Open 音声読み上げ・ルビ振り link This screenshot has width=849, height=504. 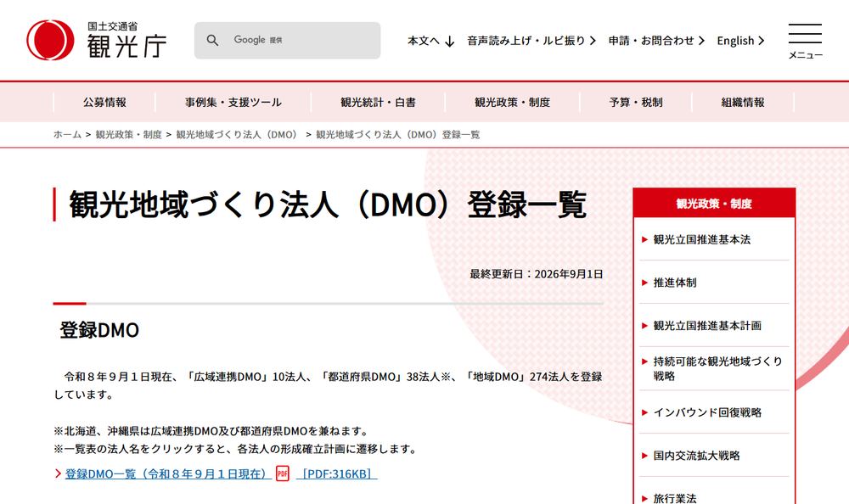coord(531,41)
